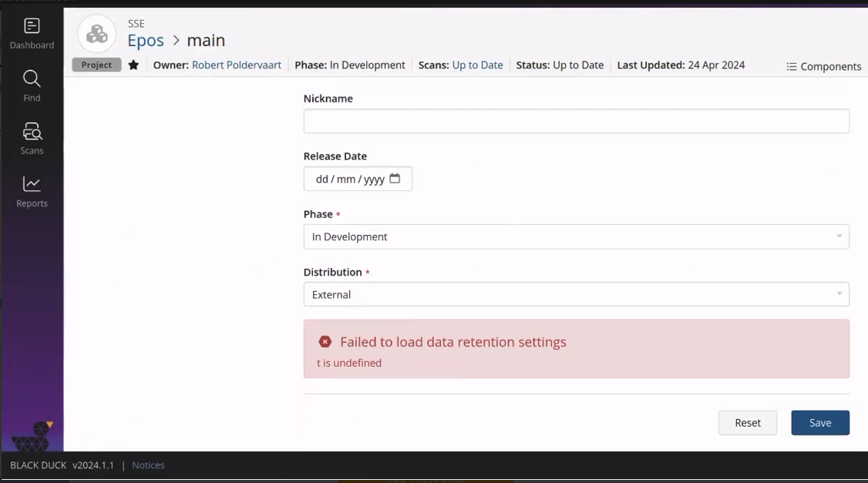868x483 pixels.
Task: Expand the Distribution dropdown
Action: pyautogui.click(x=576, y=294)
